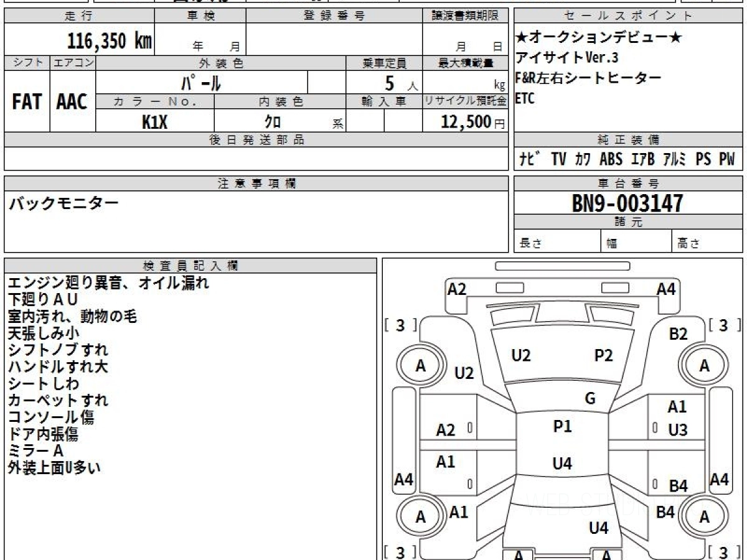The image size is (747, 560).
Task: Select the エンジン廻り異音、オイル漏れ note
Action: [x=109, y=283]
